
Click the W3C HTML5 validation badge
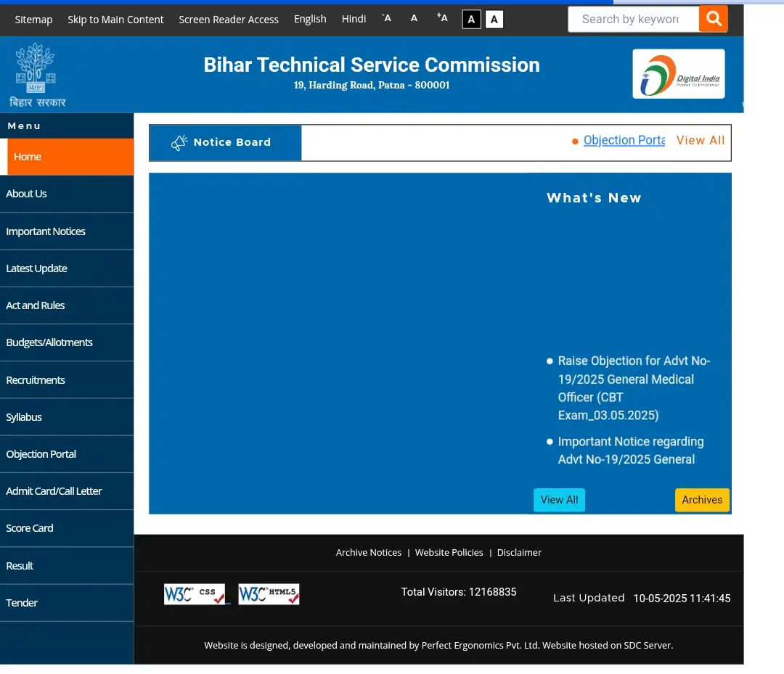click(269, 594)
